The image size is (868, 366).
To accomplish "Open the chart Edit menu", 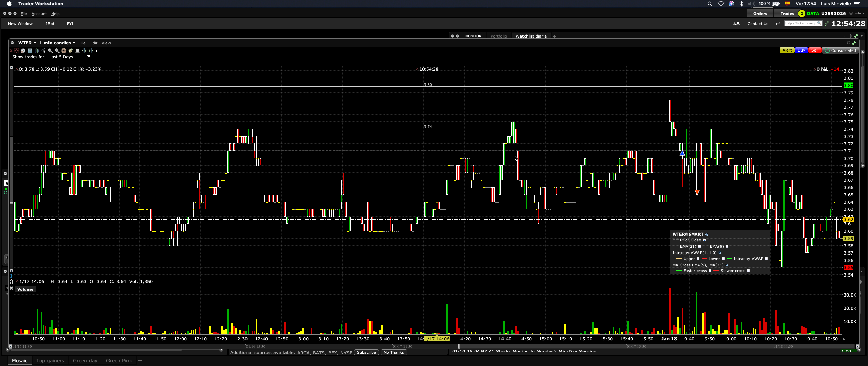I will point(94,43).
